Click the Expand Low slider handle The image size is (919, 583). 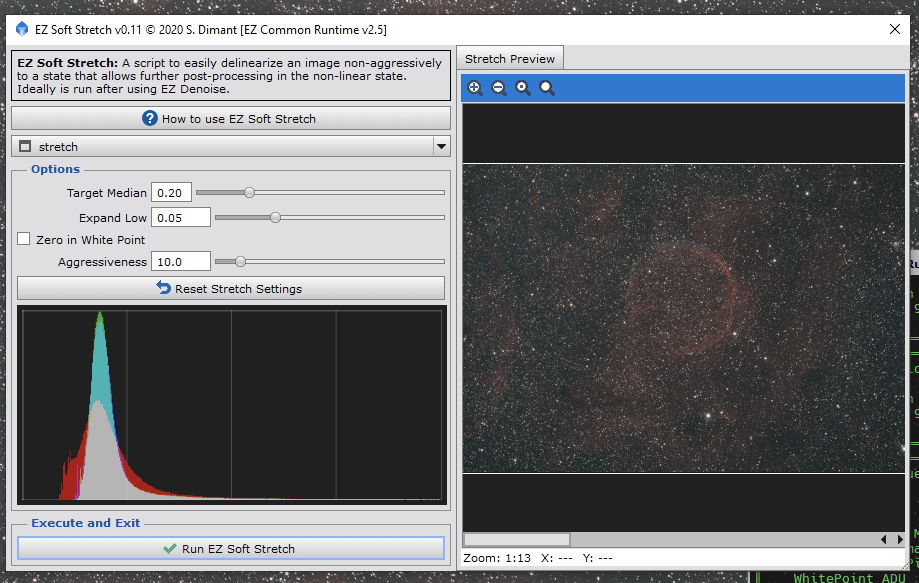(275, 217)
